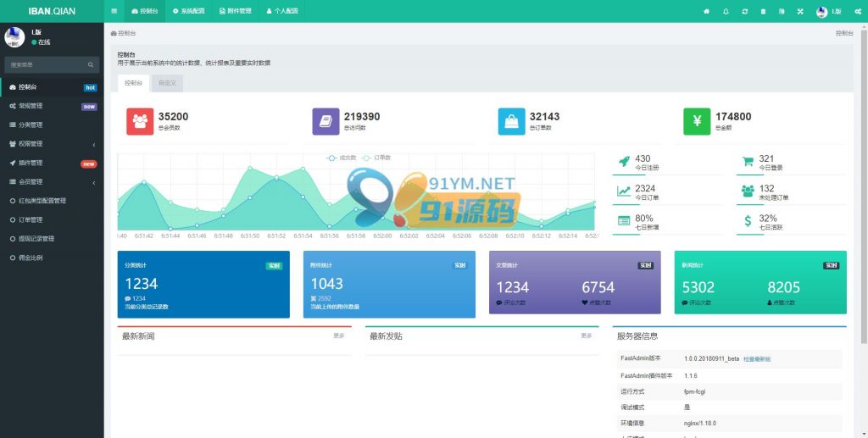Screen dimensions: 868x438
Task: Click the users icon beside 未处理订单
Action: coord(748,191)
